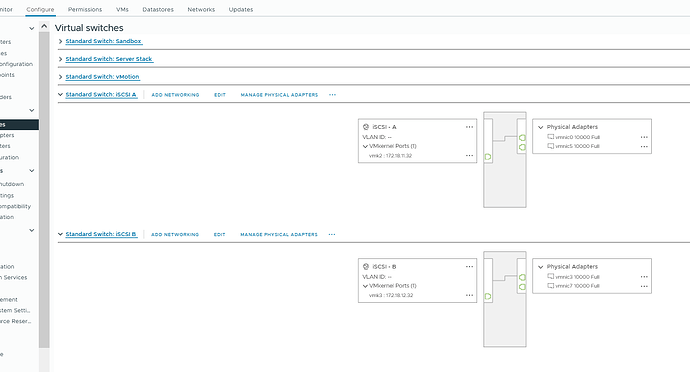This screenshot has width=690, height=372.
Task: Click Add Networking for iSCSI A
Action: pos(175,95)
